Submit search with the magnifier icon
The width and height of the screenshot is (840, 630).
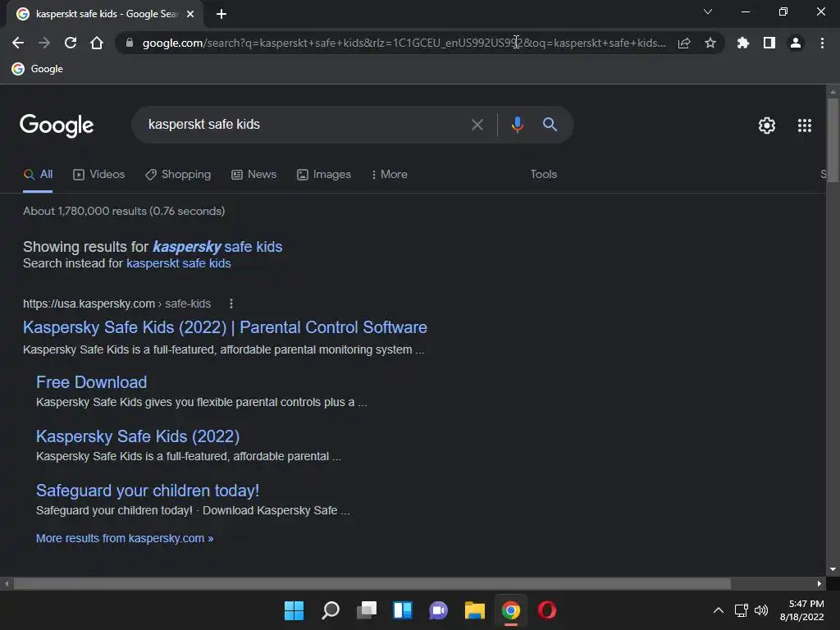tap(550, 125)
